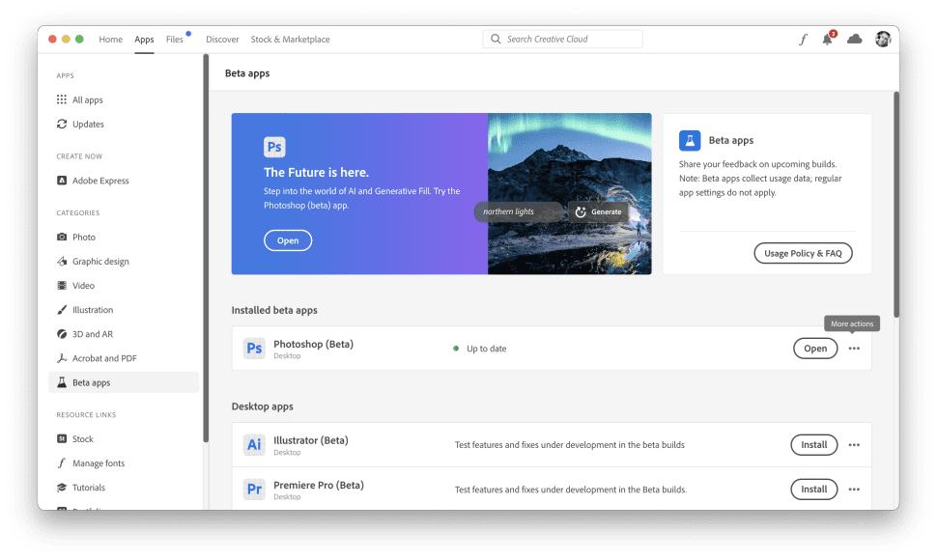The width and height of the screenshot is (937, 560).
Task: Open the fonts icon in top bar
Action: (x=803, y=40)
